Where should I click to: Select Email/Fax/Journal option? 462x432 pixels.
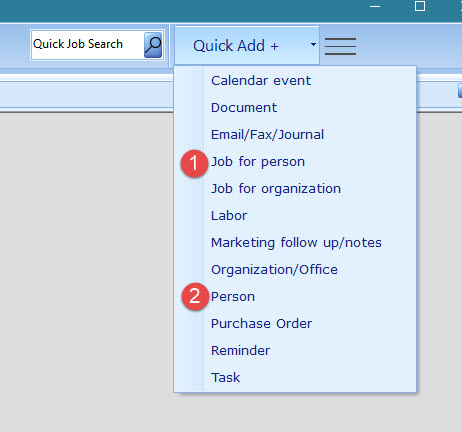pyautogui.click(x=267, y=135)
